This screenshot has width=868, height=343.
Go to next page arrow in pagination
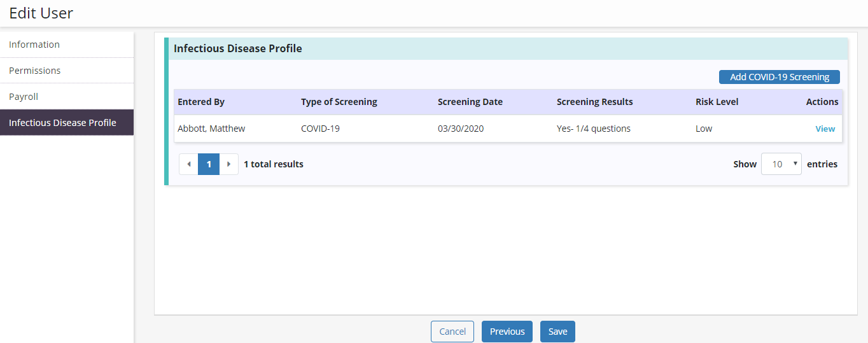[228, 164]
